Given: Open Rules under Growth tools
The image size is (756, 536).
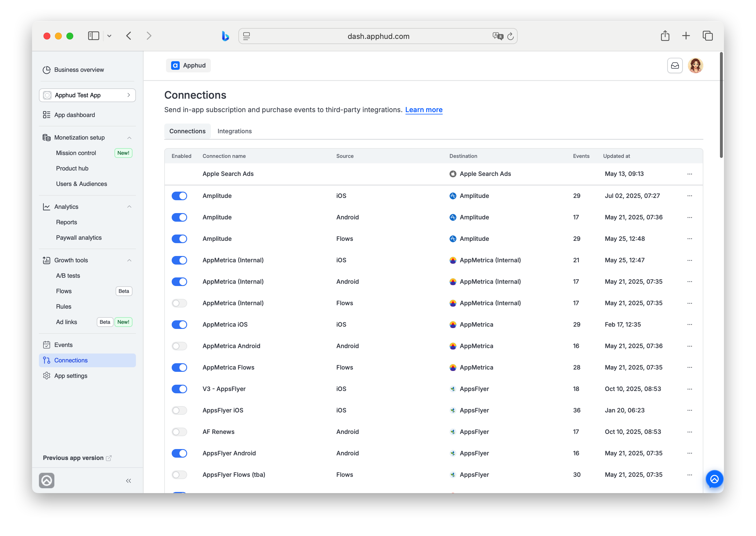Looking at the screenshot, I should [x=64, y=307].
